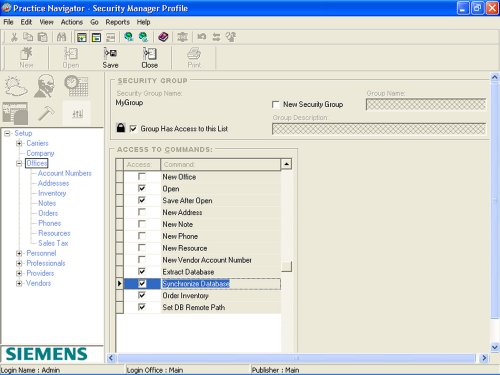Open the Actions menu
Viewport: 500px width, 375px height.
coord(72,22)
